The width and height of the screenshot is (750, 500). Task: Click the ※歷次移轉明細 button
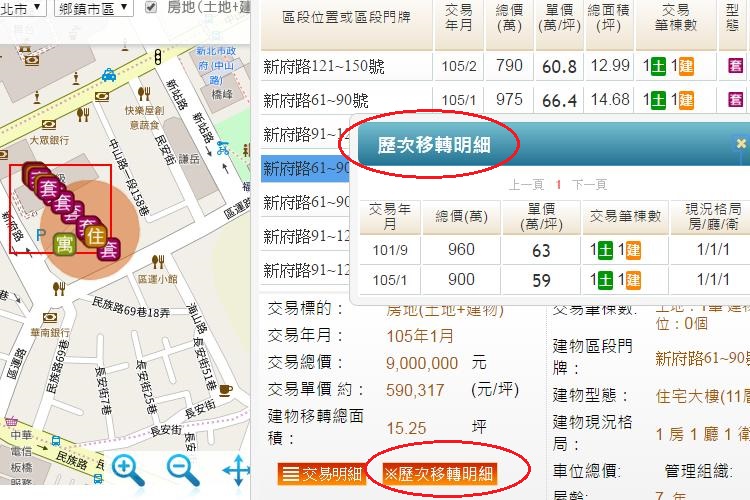(x=439, y=474)
